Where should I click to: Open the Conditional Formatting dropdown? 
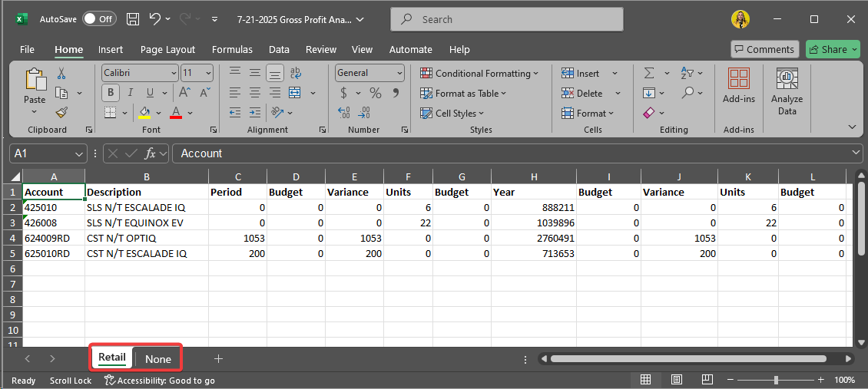pos(479,74)
